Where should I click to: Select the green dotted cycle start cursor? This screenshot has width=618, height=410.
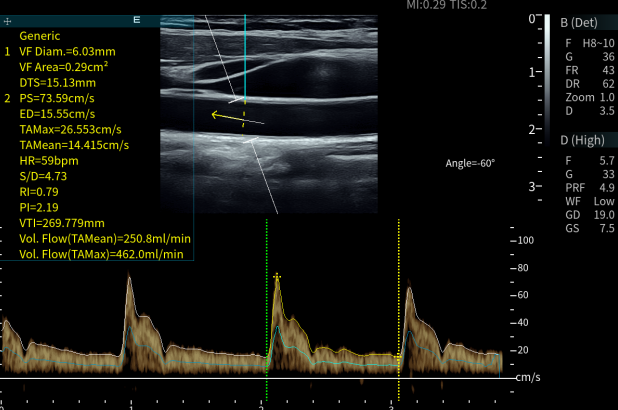coord(267,300)
